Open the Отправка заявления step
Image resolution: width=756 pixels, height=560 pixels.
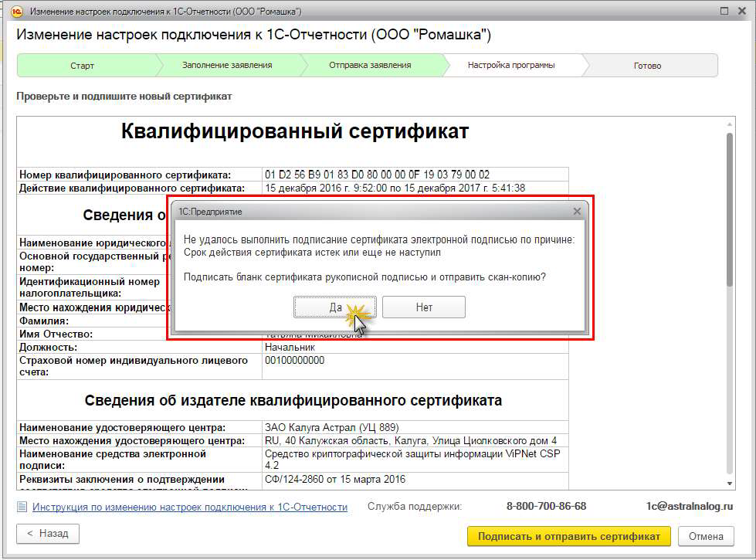(x=370, y=66)
